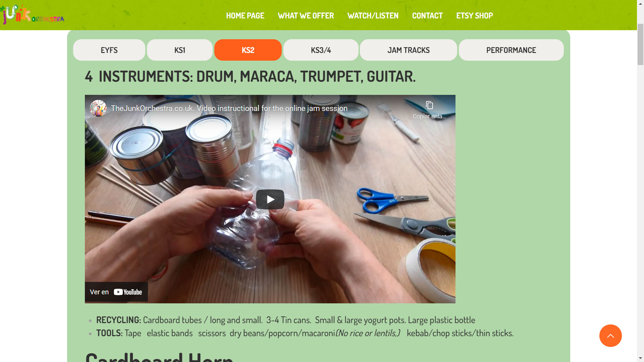Click the scrollbar up arrow

pyautogui.click(x=640, y=3)
